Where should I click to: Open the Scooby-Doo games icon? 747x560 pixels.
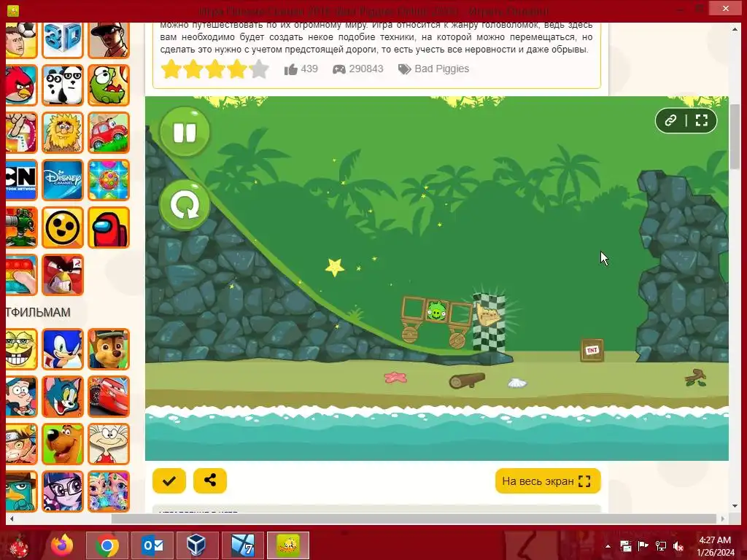pos(63,444)
